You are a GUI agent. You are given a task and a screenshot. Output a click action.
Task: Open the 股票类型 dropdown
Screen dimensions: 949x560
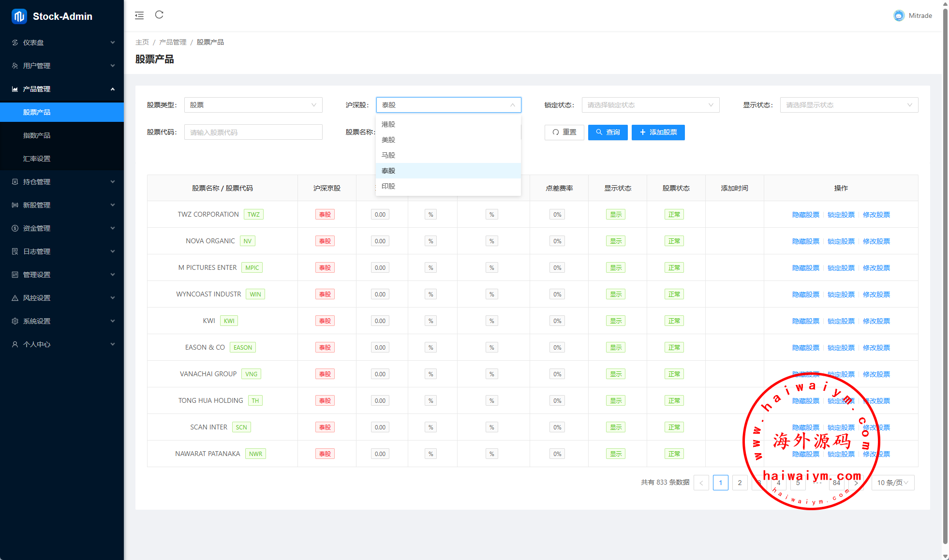point(253,105)
